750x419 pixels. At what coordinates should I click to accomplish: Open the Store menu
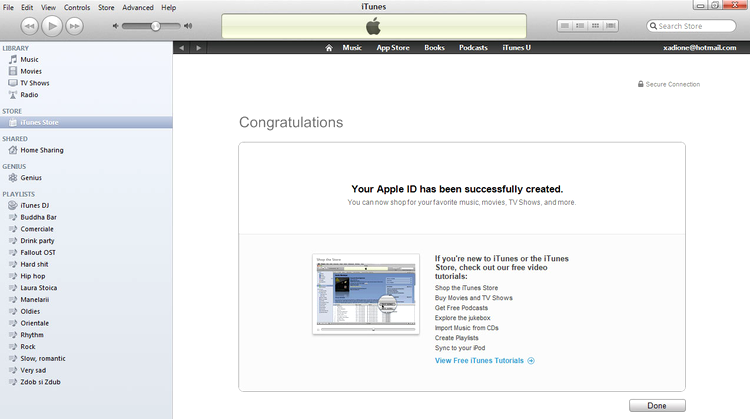coord(106,8)
